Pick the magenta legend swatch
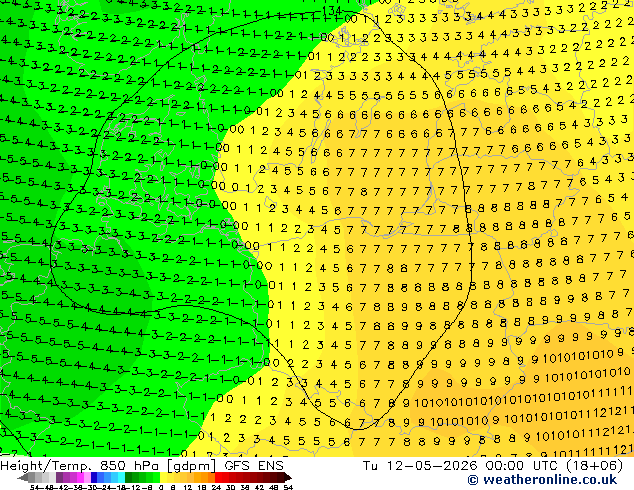The width and height of the screenshot is (634, 490). tap(80, 477)
